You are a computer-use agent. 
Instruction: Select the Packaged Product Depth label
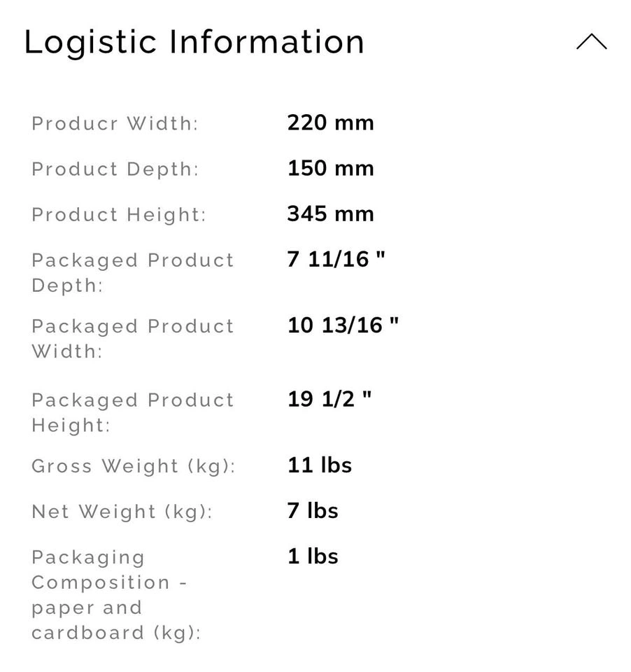(x=133, y=272)
